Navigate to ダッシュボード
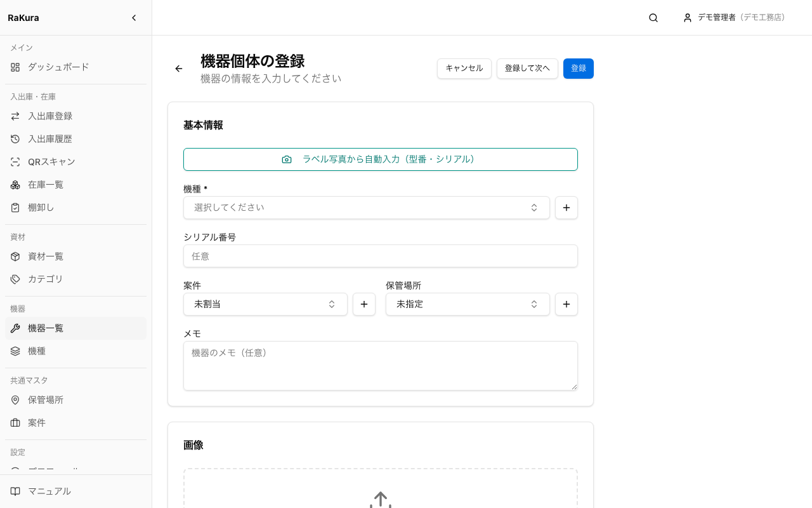This screenshot has width=812, height=508. [x=75, y=67]
